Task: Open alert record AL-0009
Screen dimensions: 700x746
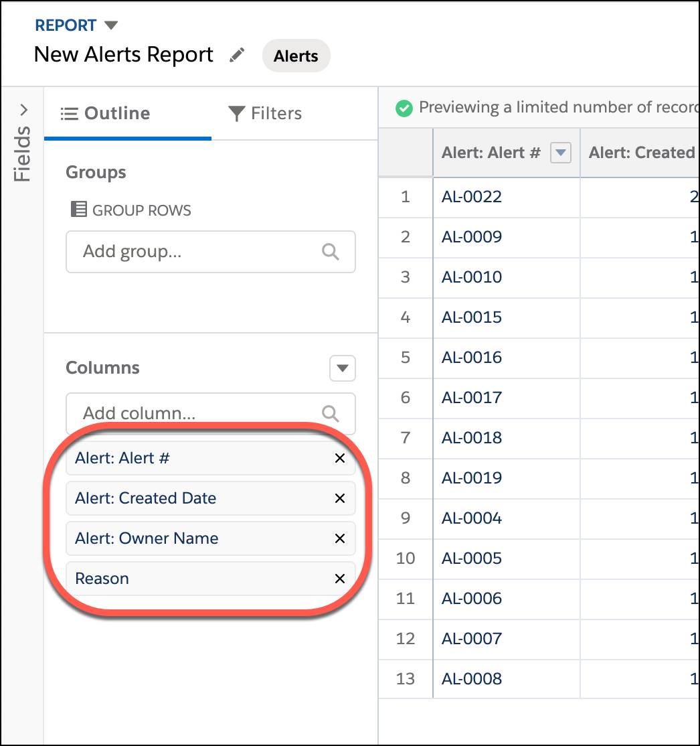Action: click(471, 237)
